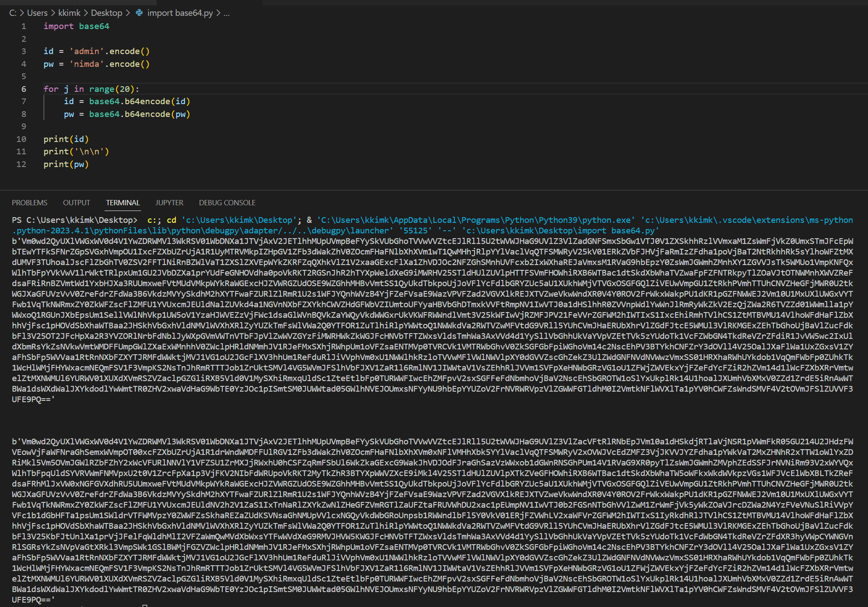868x607 pixels.
Task: Click the 'admin' string in line 3
Action: click(x=87, y=51)
